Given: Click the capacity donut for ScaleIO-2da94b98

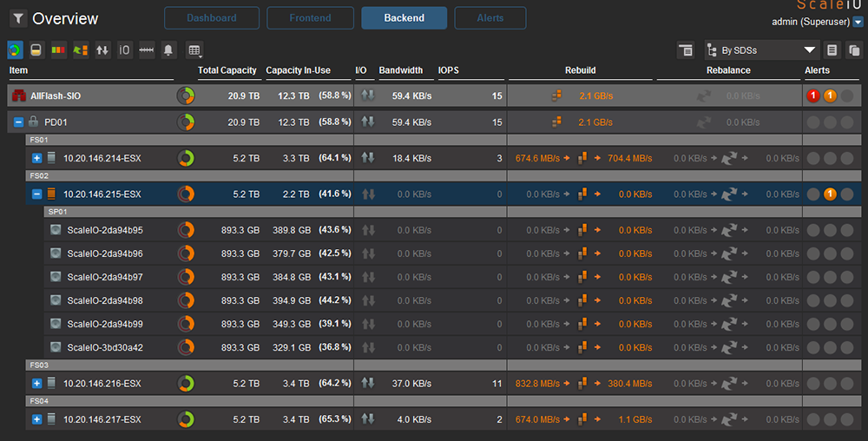Looking at the screenshot, I should 186,300.
